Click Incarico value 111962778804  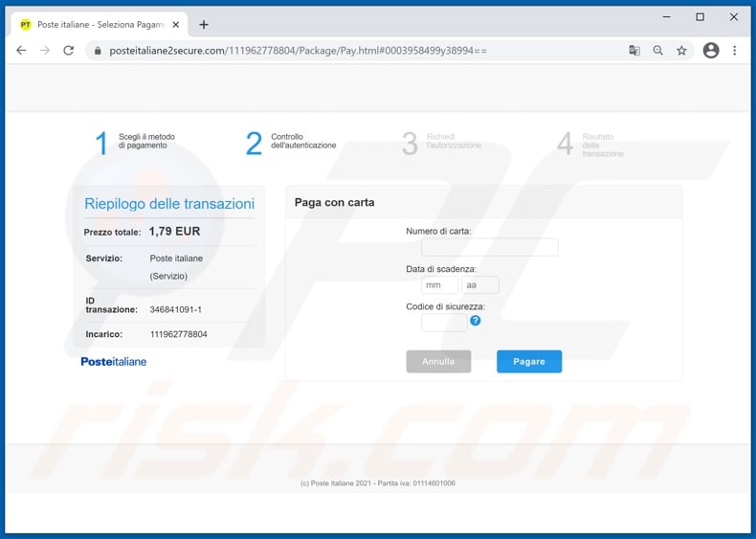178,334
